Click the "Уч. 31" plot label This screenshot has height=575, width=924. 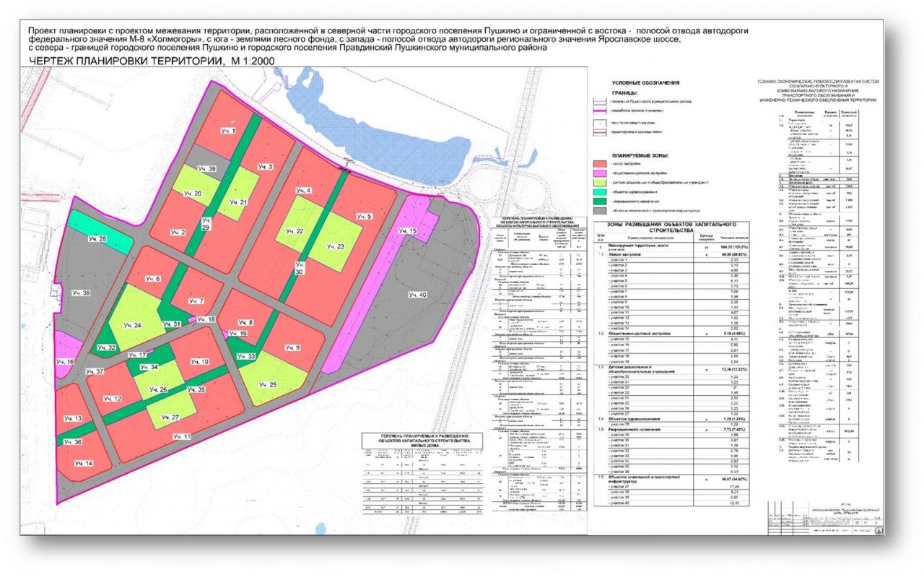click(x=173, y=325)
